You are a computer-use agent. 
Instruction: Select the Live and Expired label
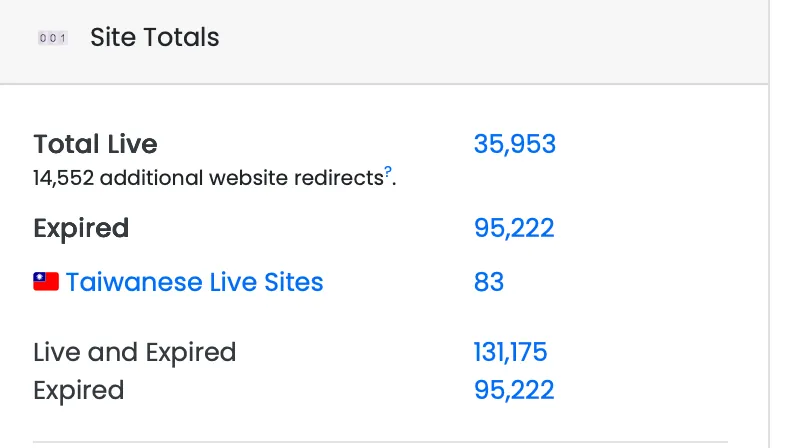coord(134,352)
